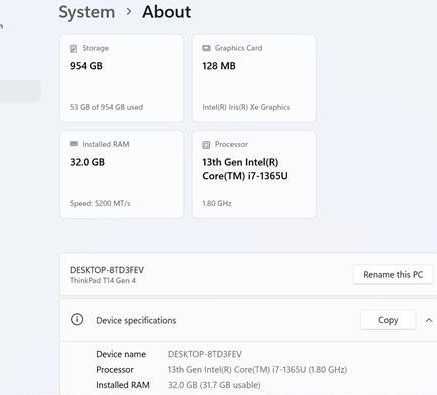The image size is (437, 395).
Task: Click the About breadcrumb heading
Action: coord(166,12)
